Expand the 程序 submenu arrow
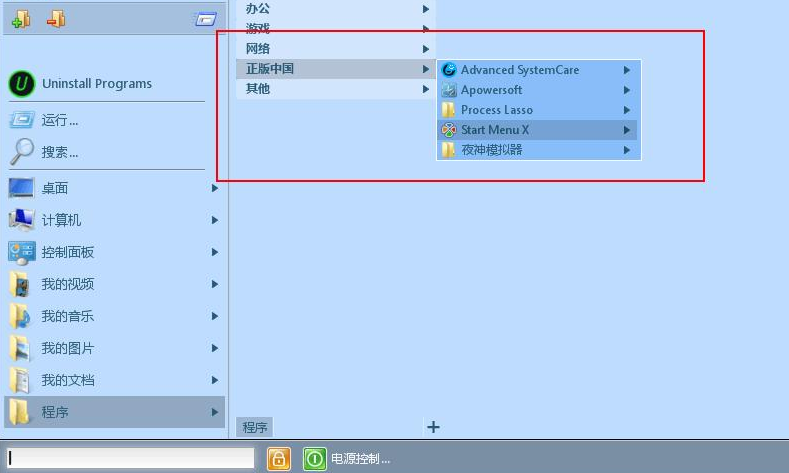The height and width of the screenshot is (473, 789). [215, 412]
